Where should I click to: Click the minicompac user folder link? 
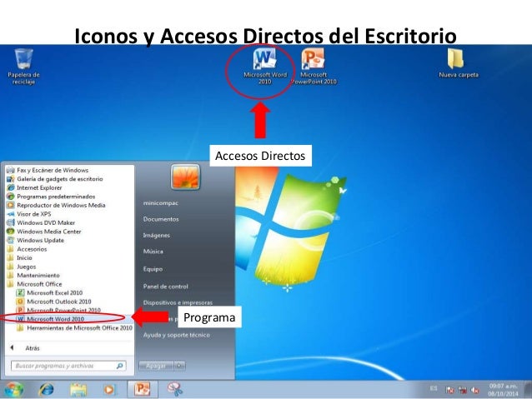pyautogui.click(x=161, y=203)
